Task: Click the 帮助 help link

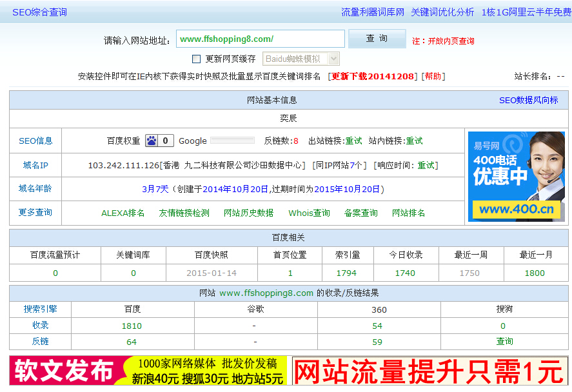Action: pos(433,76)
